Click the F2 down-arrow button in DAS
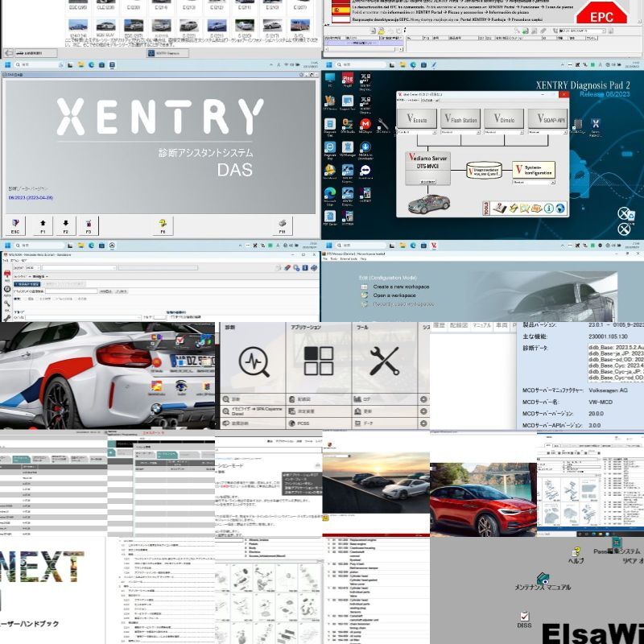This screenshot has width=644, height=644. 66,226
